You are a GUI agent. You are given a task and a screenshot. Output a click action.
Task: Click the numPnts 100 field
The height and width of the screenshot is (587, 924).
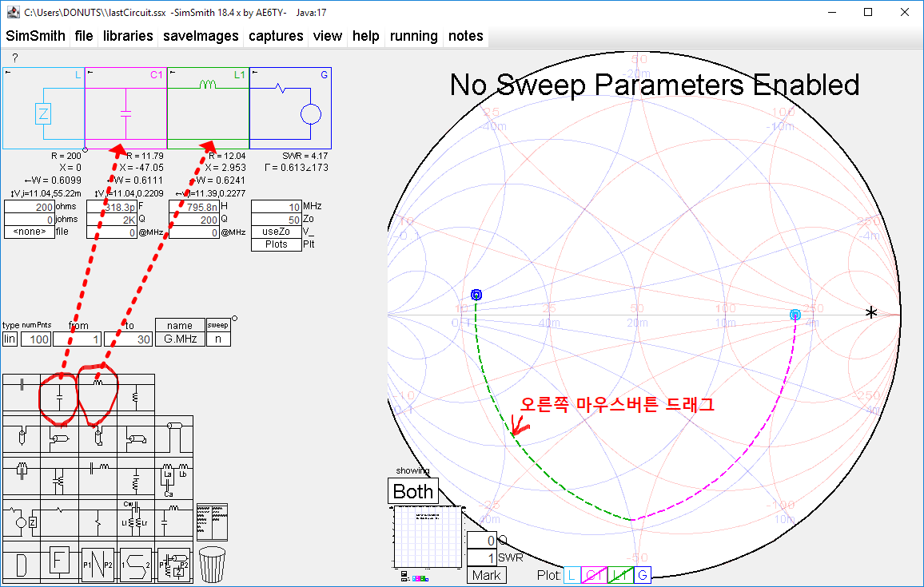(x=36, y=339)
